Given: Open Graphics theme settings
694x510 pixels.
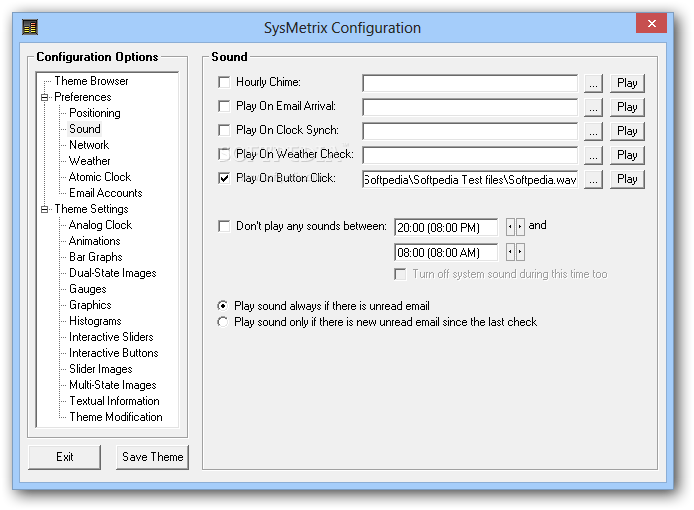Looking at the screenshot, I should (90, 305).
